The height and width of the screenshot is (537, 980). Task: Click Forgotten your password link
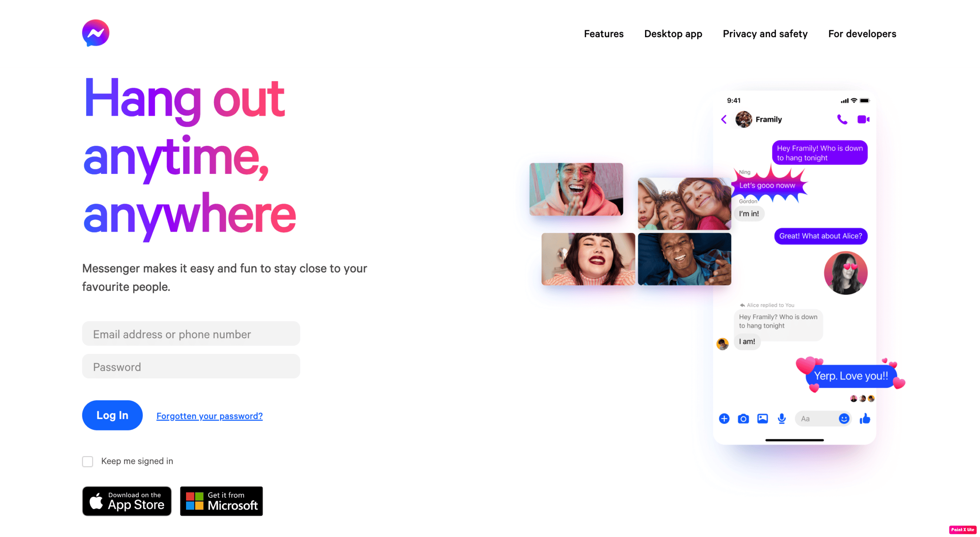(209, 415)
